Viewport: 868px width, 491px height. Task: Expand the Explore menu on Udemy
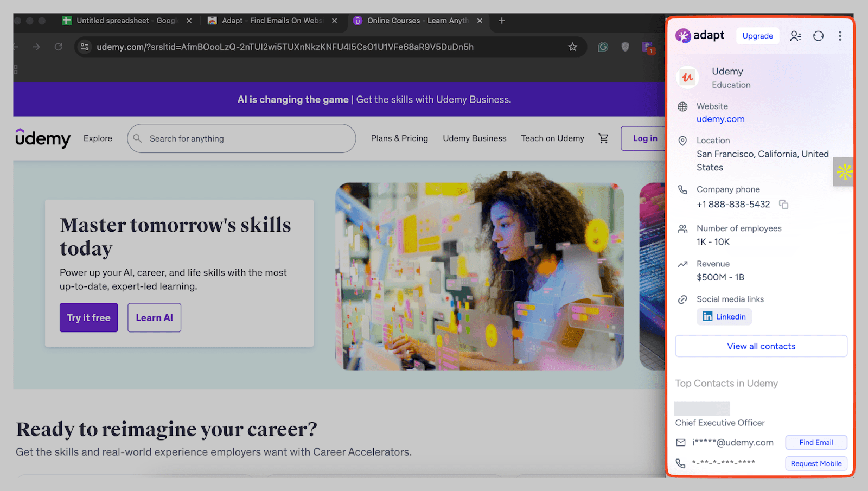pyautogui.click(x=98, y=138)
